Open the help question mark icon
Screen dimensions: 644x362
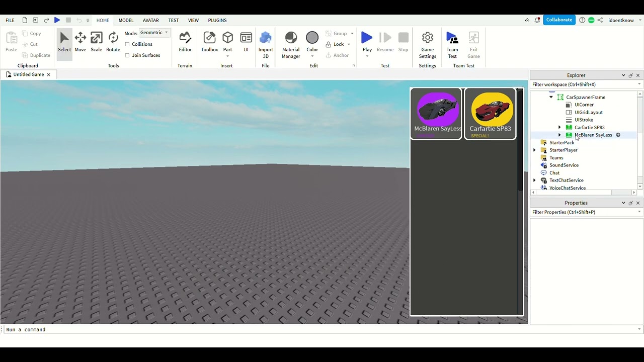pos(582,20)
